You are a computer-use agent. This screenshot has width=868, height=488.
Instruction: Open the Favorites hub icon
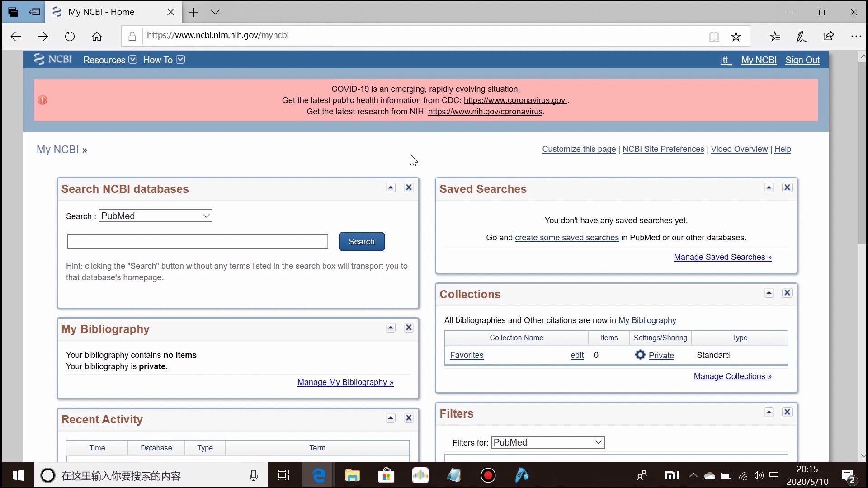pos(775,37)
